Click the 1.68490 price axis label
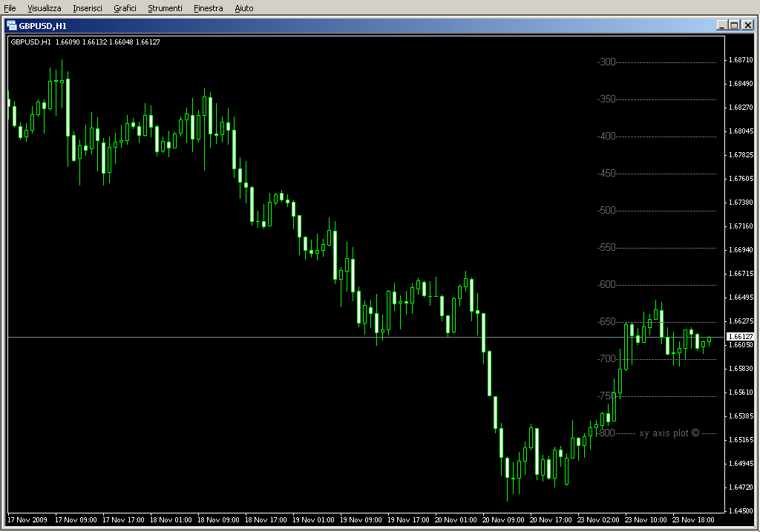Screen dimensions: 760x532 point(741,84)
